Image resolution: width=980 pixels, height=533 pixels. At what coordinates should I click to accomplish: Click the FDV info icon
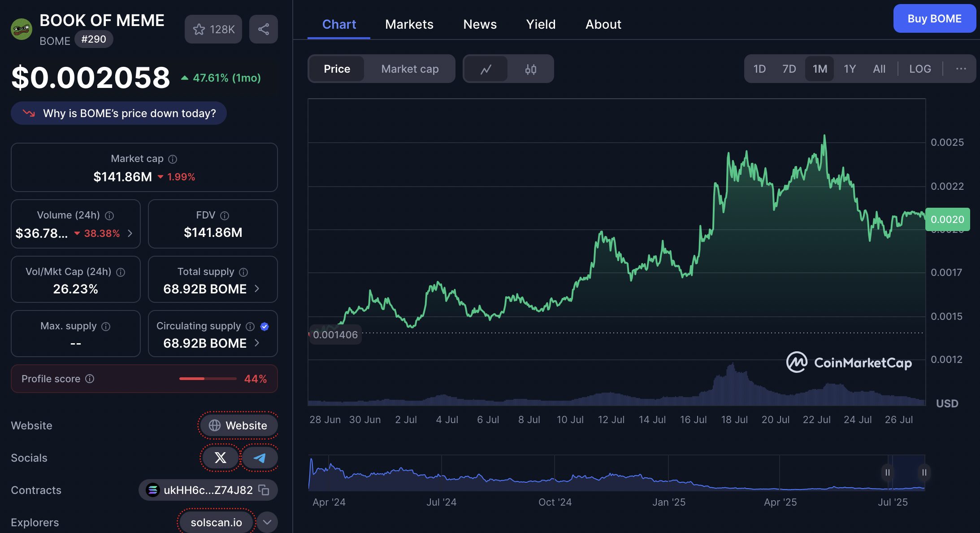tap(225, 216)
